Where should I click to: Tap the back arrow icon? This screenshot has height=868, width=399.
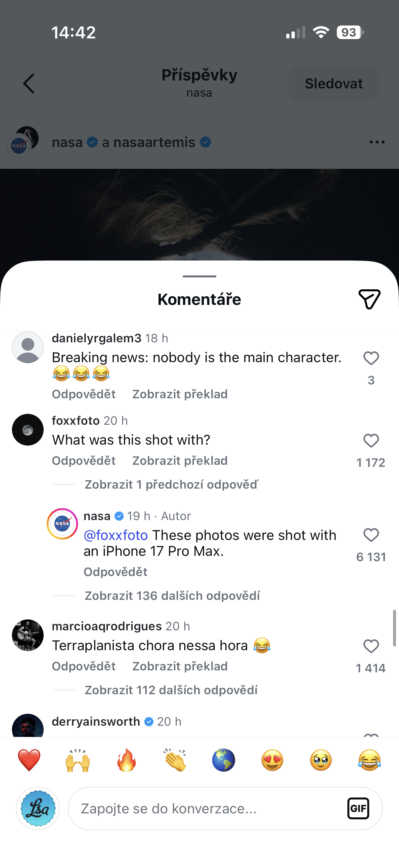29,83
